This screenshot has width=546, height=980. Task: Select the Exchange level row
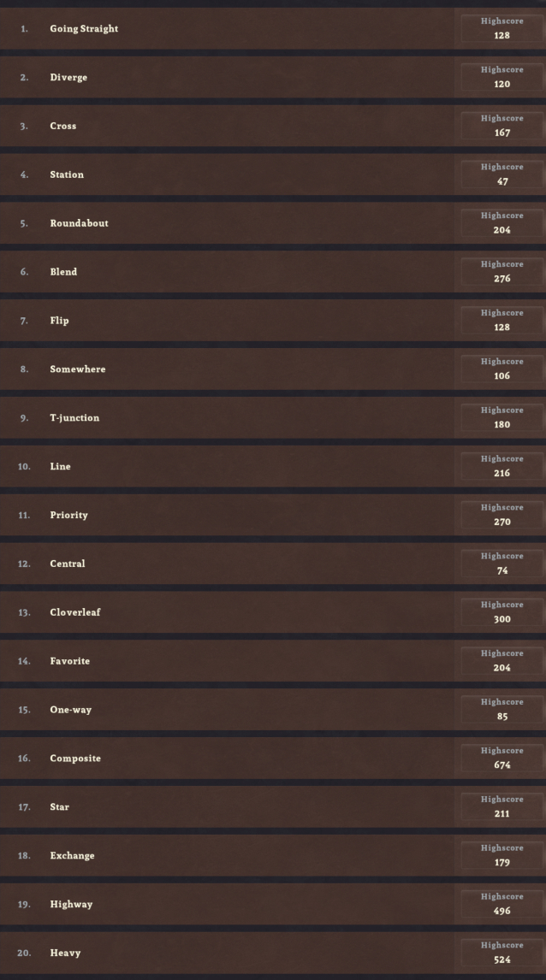[273, 856]
